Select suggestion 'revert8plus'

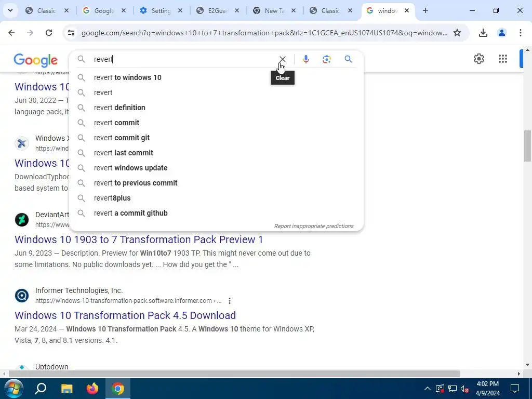coord(216,198)
